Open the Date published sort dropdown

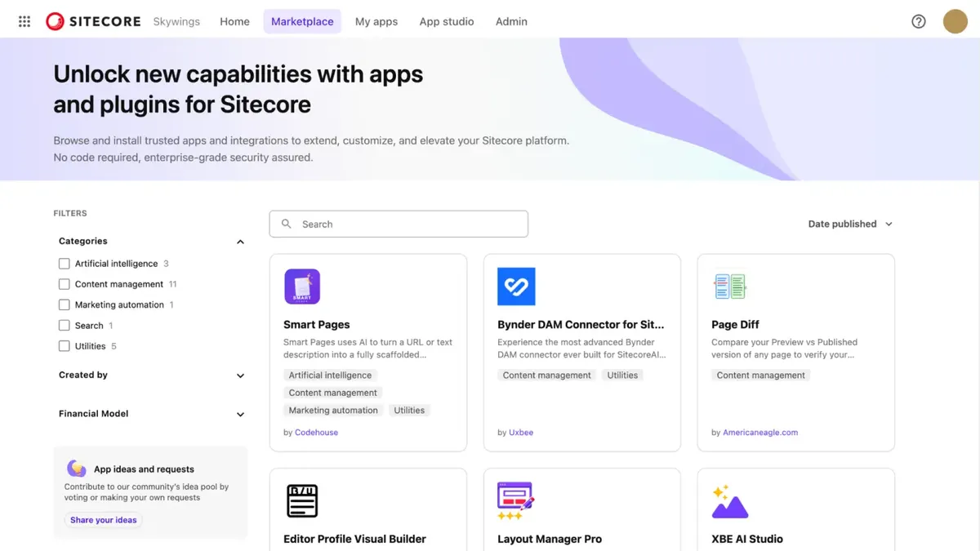click(850, 224)
